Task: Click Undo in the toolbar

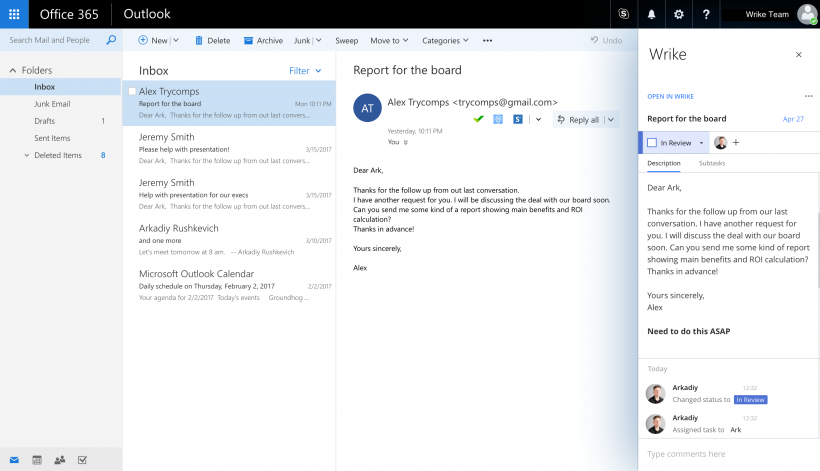Action: pyautogui.click(x=606, y=40)
